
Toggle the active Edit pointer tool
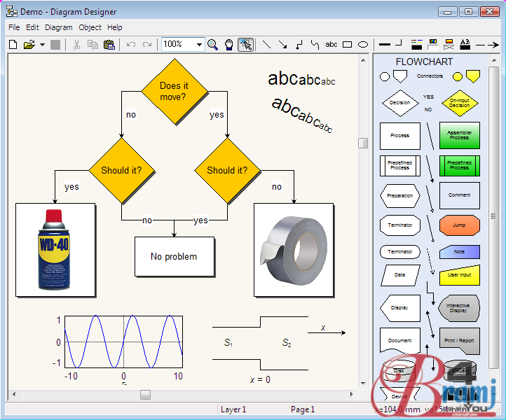point(245,45)
